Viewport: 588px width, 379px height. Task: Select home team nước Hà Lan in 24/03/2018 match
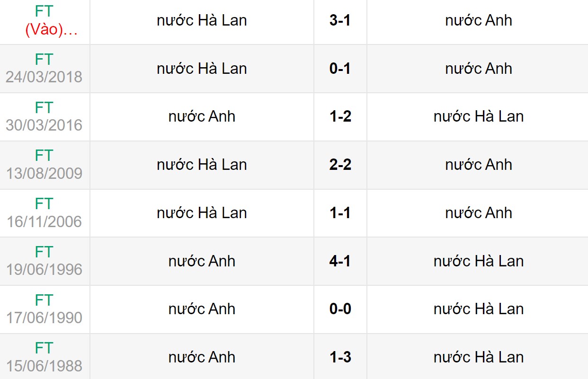pos(202,69)
